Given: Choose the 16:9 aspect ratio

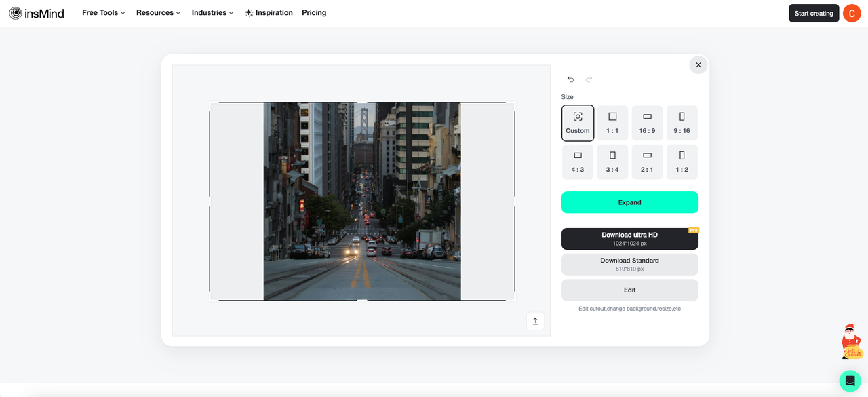Looking at the screenshot, I should tap(647, 123).
